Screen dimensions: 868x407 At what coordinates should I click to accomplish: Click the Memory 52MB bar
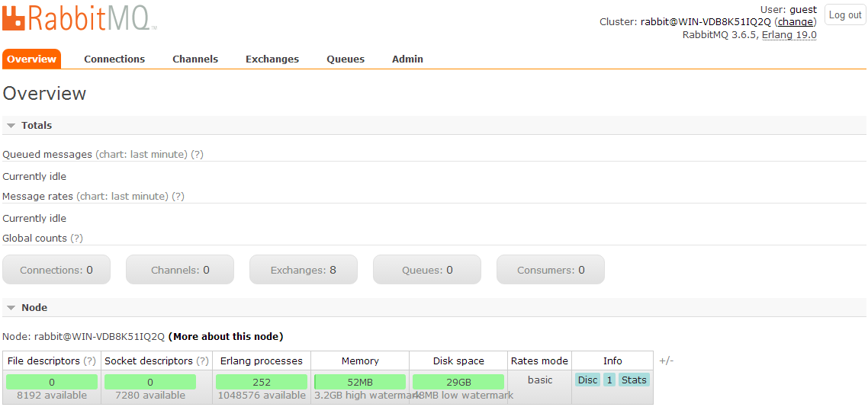[360, 382]
